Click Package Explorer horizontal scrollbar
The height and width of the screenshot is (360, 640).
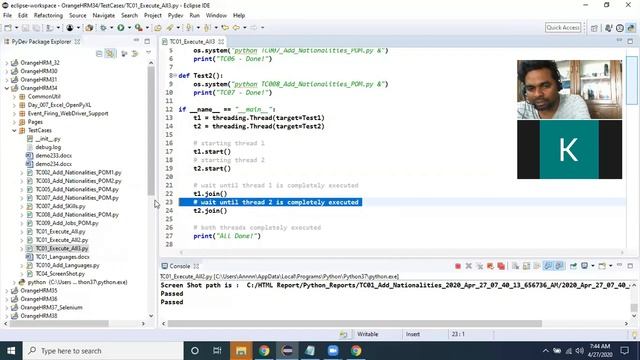point(59,324)
